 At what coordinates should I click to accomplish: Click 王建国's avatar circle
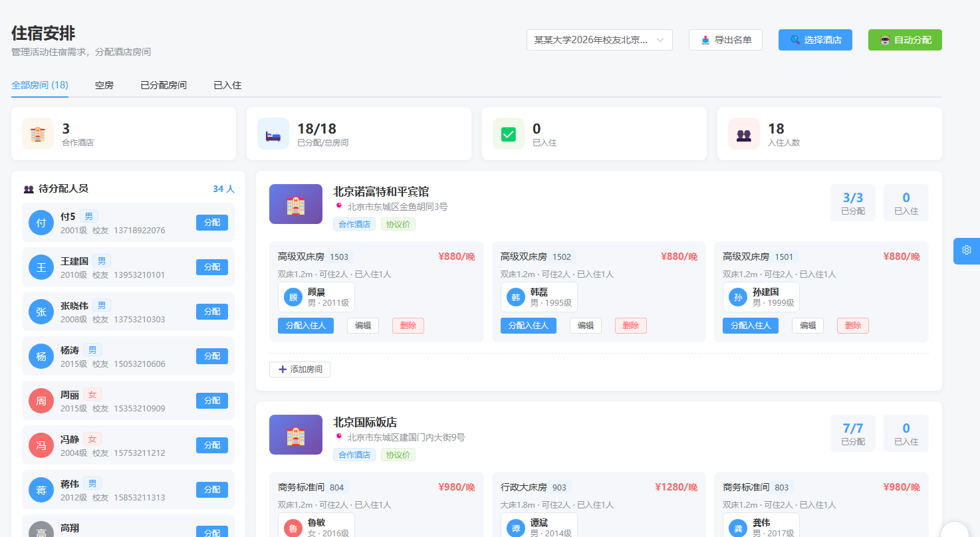41,267
